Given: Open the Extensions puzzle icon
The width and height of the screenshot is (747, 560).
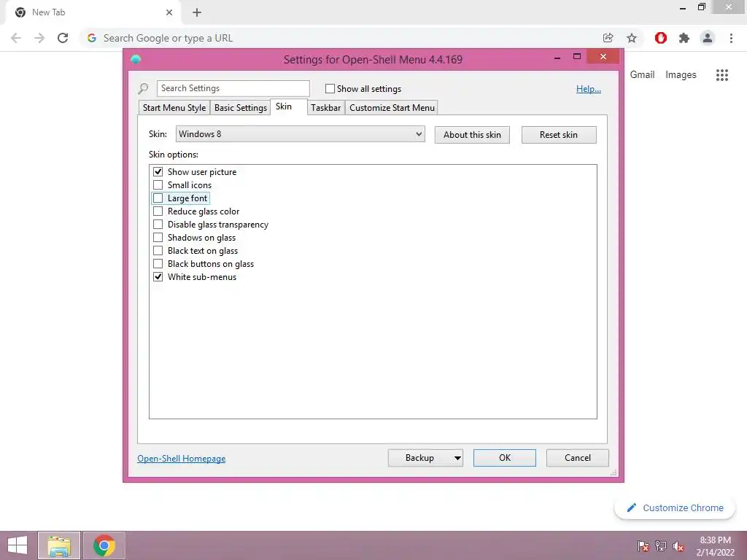Looking at the screenshot, I should [684, 38].
